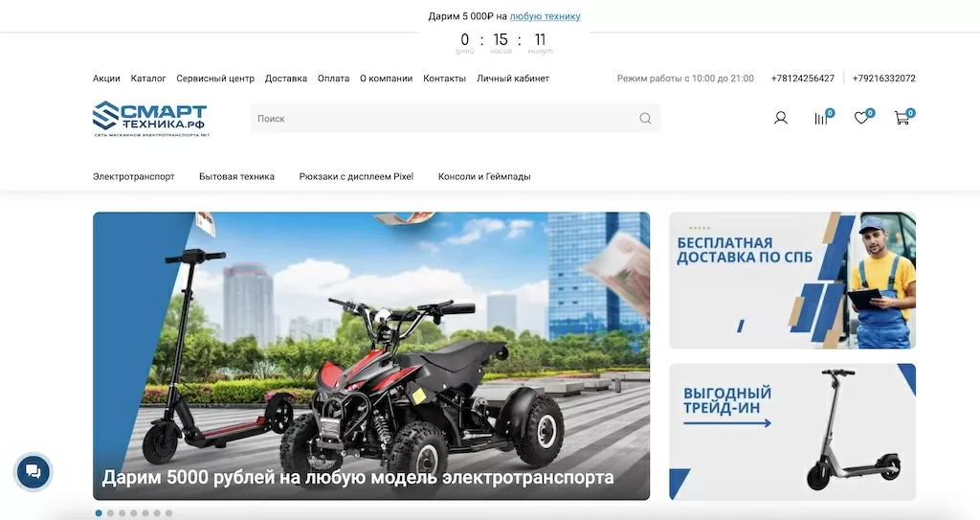
Task: Open the Бесплатная доставка по СПБ banner
Action: (791, 280)
